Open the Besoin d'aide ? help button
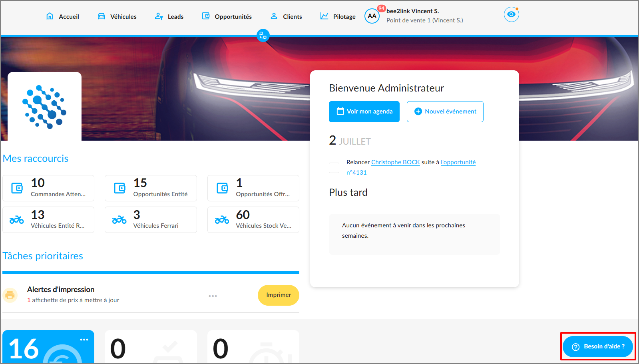 tap(598, 346)
